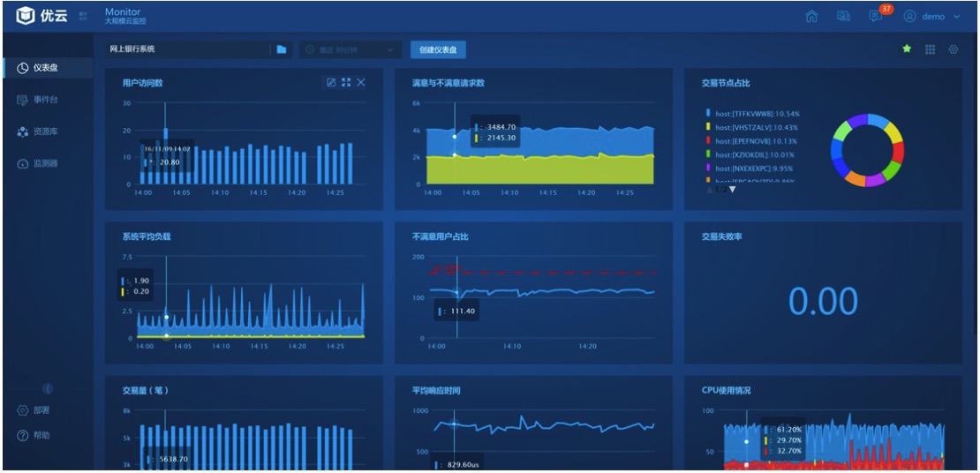Viewport: 980px width, 473px height.
Task: Expand the demo user account menu
Action: [932, 17]
